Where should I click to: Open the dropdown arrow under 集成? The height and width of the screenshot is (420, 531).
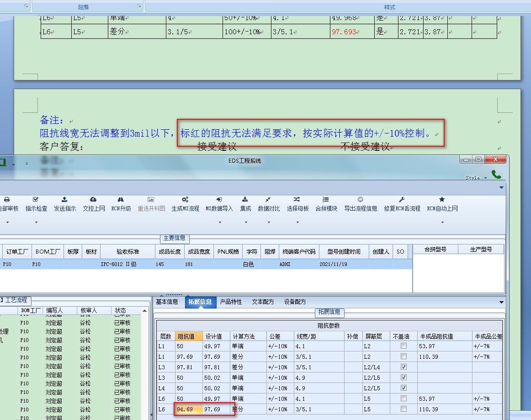[246, 223]
